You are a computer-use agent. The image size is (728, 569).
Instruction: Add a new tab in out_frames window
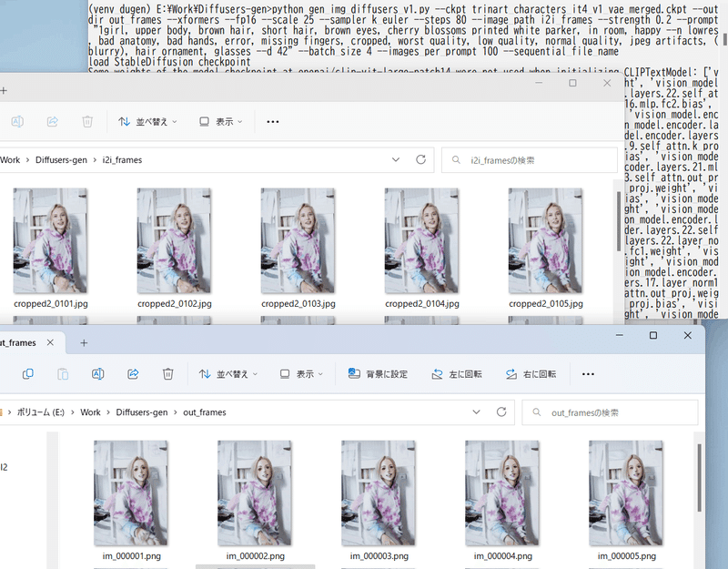pos(84,343)
